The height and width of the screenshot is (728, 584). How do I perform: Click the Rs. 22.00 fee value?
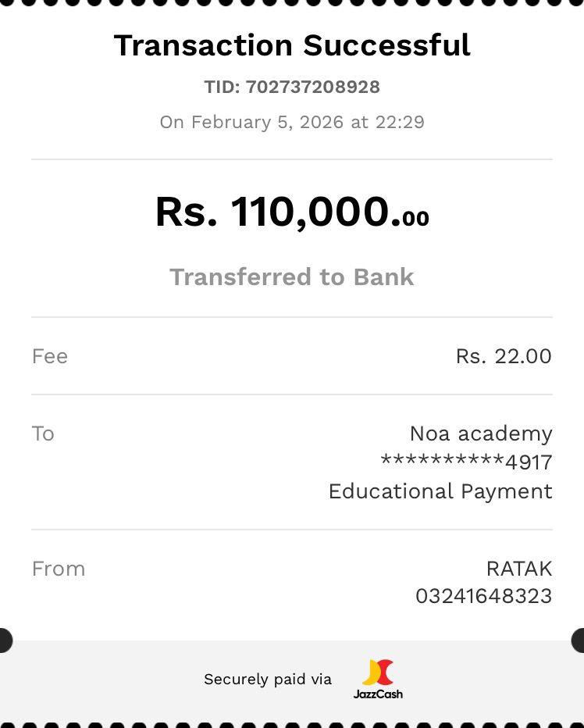(504, 356)
